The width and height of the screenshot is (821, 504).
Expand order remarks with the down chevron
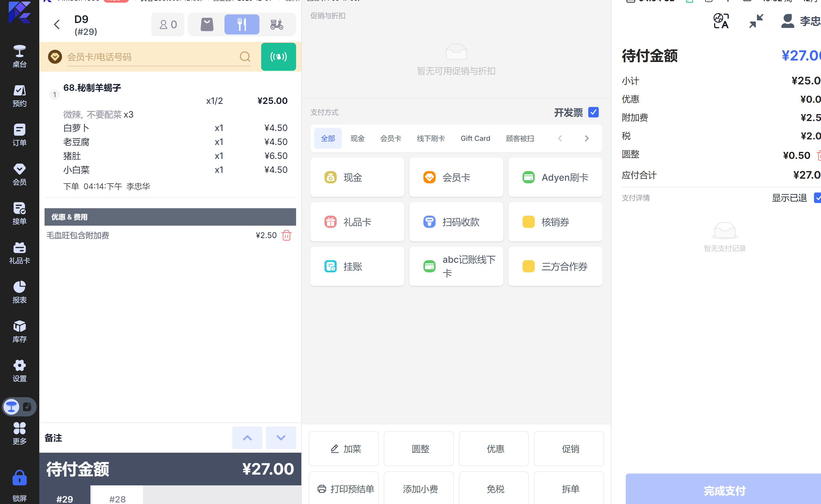tap(281, 438)
